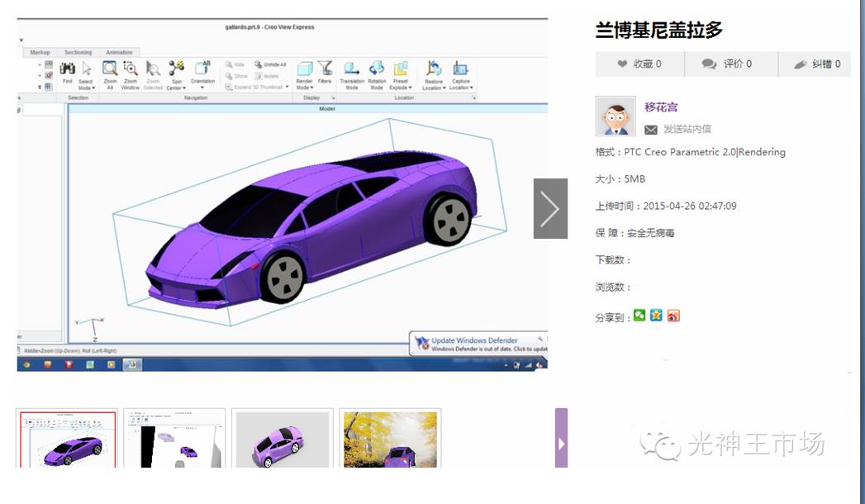865x504 pixels.
Task: Click the Isolate command in ribbon
Action: coord(267,75)
